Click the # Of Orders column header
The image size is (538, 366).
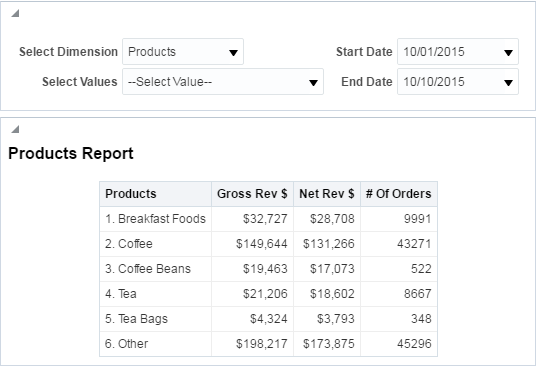tap(399, 194)
